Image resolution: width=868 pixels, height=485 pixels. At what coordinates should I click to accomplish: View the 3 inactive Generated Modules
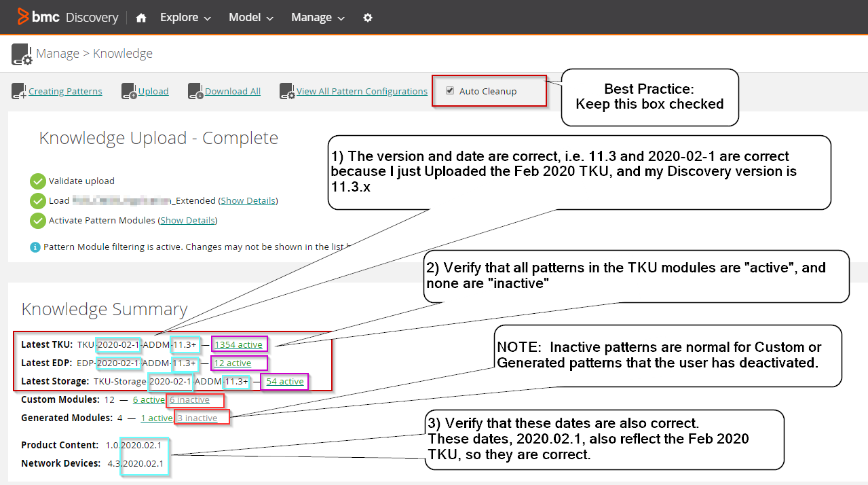click(x=197, y=418)
